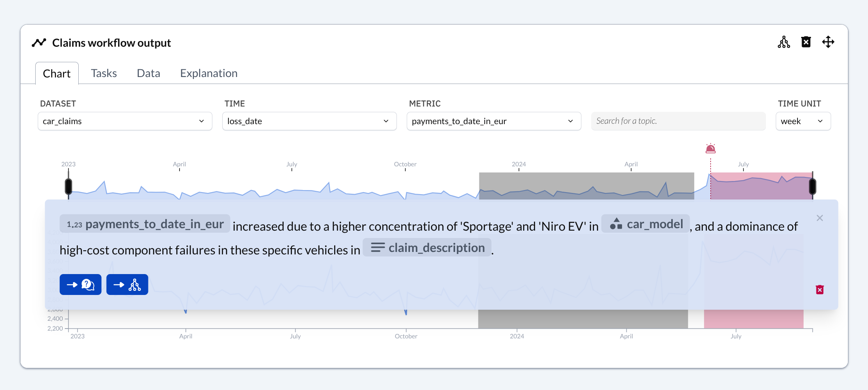Select the Explanation tab
Screen dimensions: 868x390
click(209, 73)
